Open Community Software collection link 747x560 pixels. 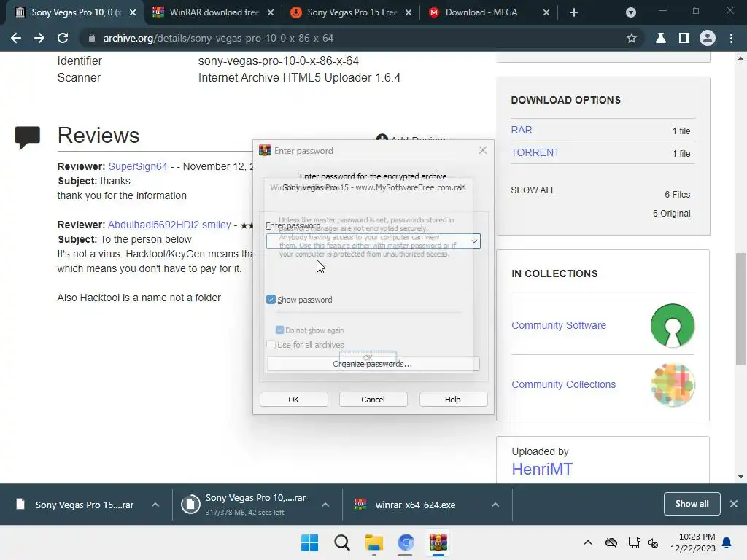coord(558,325)
